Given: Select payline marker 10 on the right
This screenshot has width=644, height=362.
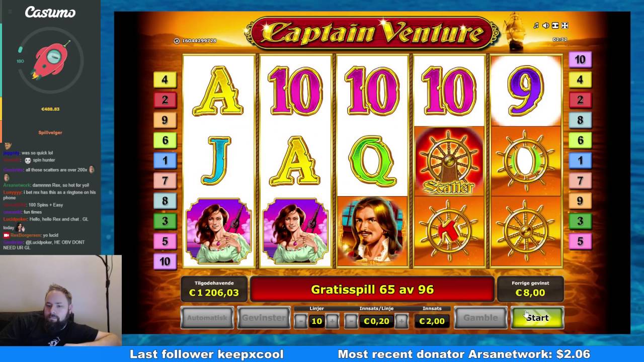Looking at the screenshot, I should click(580, 60).
